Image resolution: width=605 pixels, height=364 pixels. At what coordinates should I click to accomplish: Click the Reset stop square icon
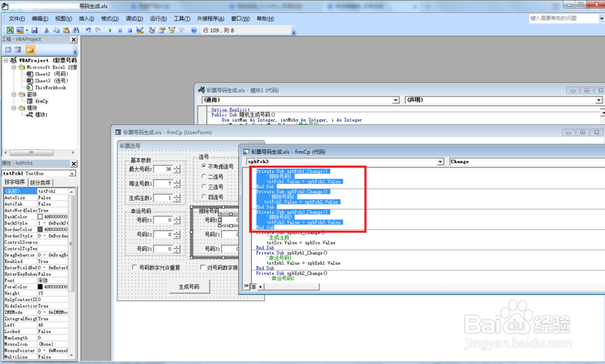(129, 30)
